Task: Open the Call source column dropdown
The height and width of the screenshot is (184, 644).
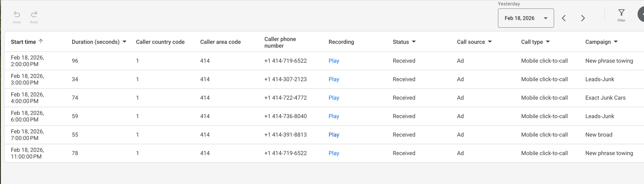Action: point(490,42)
